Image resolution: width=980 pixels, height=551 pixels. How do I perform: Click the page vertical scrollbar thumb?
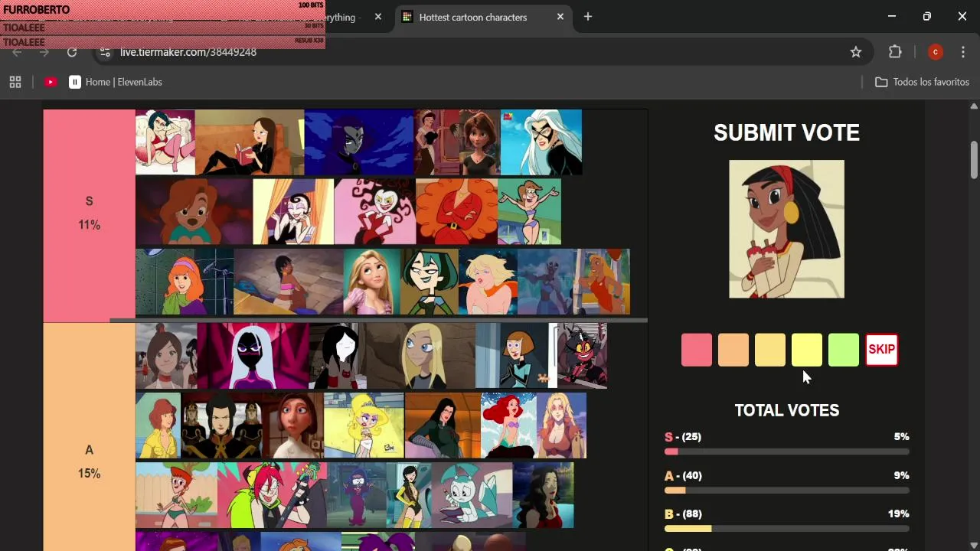[x=974, y=159]
